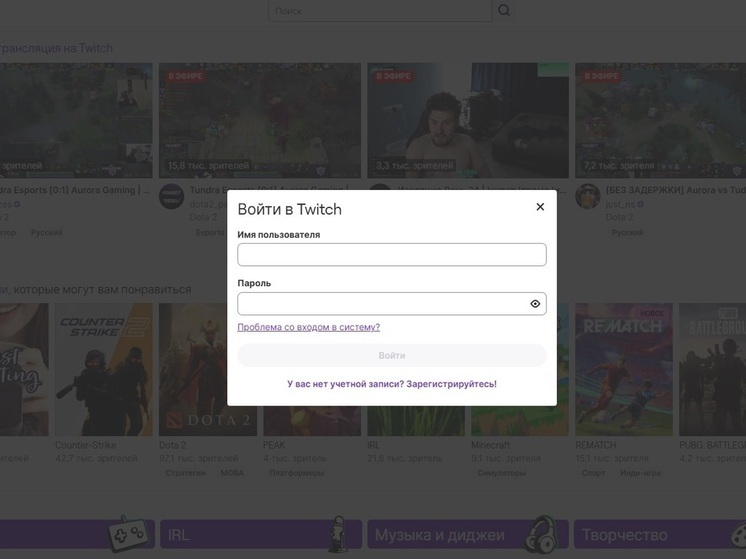Open the Counter-Strike 2 category cover
746x559 pixels.
coord(104,369)
